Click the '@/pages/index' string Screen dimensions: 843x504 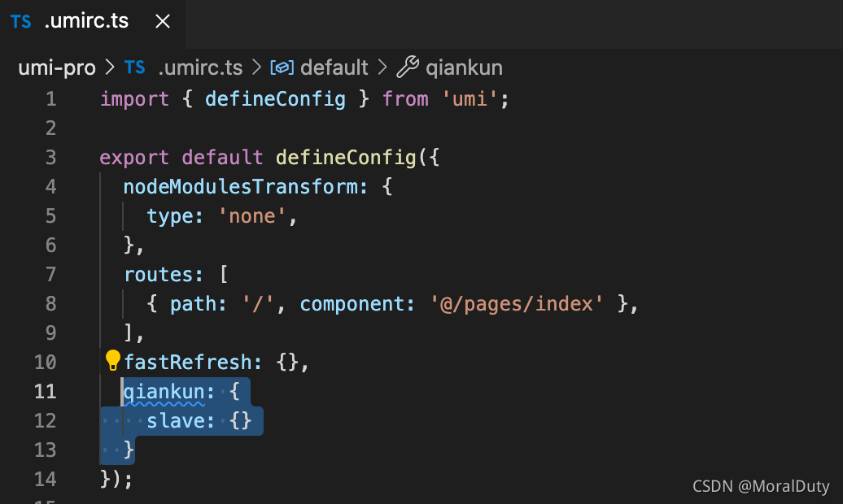pos(516,304)
